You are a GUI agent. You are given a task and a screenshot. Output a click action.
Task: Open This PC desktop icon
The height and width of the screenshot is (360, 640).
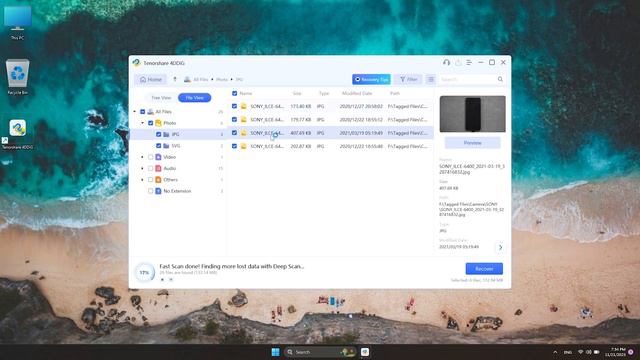click(18, 23)
